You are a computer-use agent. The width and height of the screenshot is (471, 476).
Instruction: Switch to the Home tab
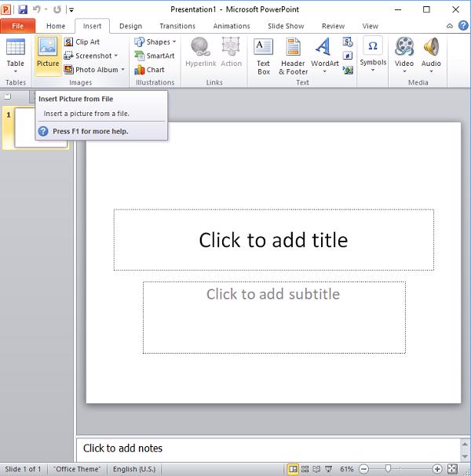click(56, 26)
